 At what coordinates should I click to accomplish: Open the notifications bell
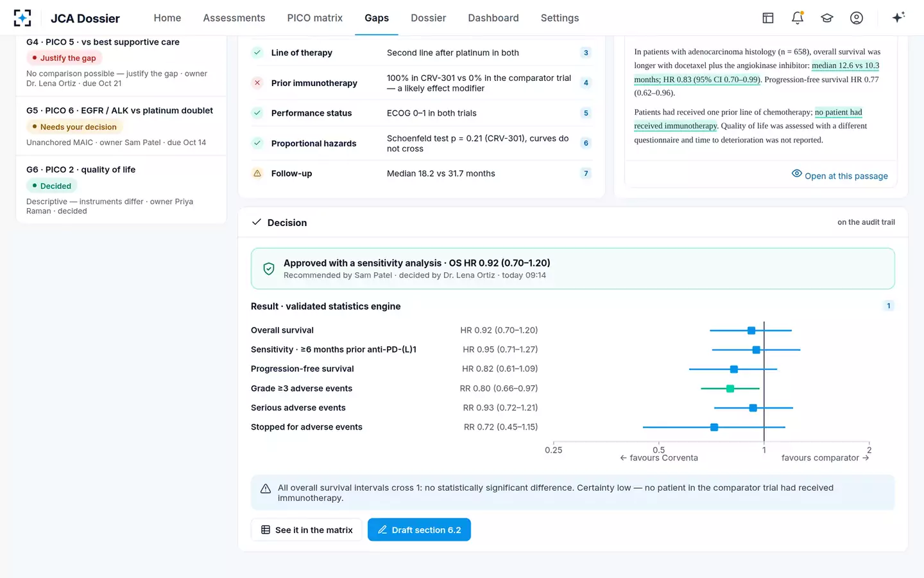[798, 18]
